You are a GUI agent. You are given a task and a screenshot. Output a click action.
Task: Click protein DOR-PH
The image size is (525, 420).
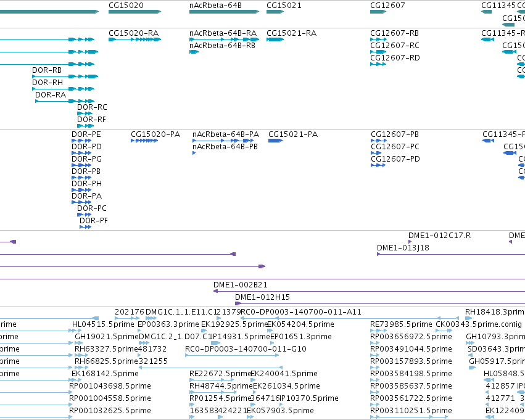tap(81, 190)
